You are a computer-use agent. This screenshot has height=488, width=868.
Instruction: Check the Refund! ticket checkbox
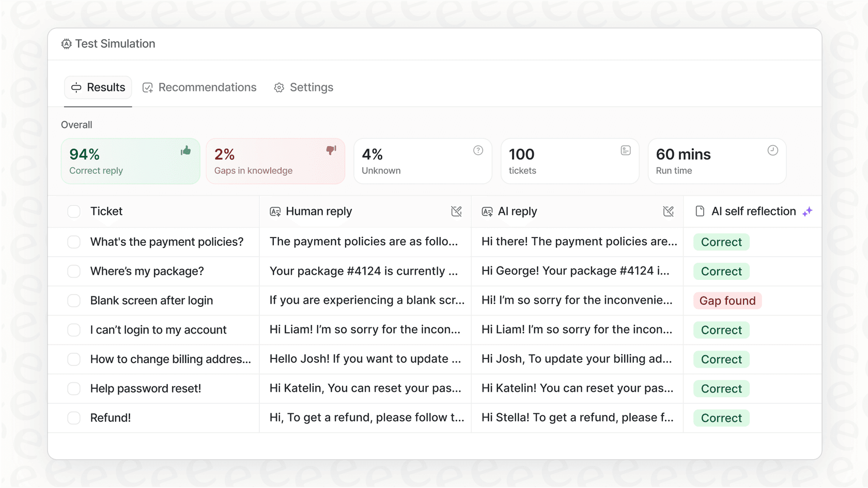point(74,418)
